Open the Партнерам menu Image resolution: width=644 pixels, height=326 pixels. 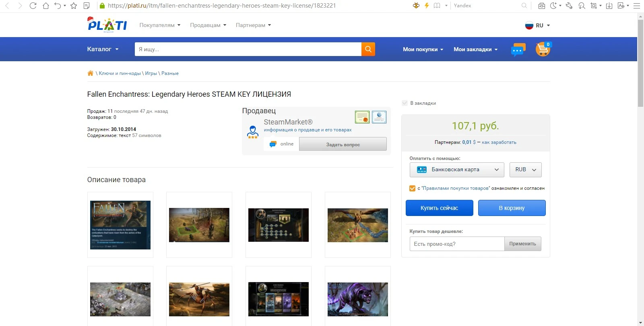point(254,25)
